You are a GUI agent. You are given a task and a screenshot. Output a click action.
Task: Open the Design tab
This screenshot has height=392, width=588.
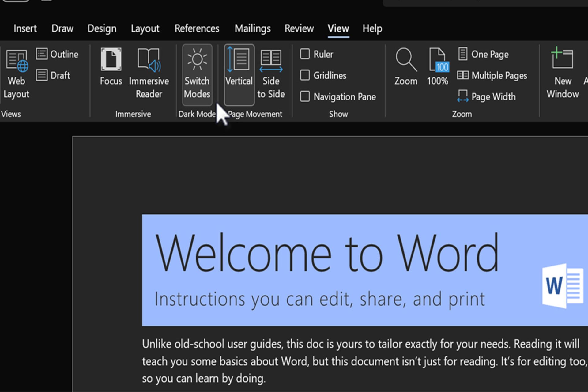tap(102, 28)
